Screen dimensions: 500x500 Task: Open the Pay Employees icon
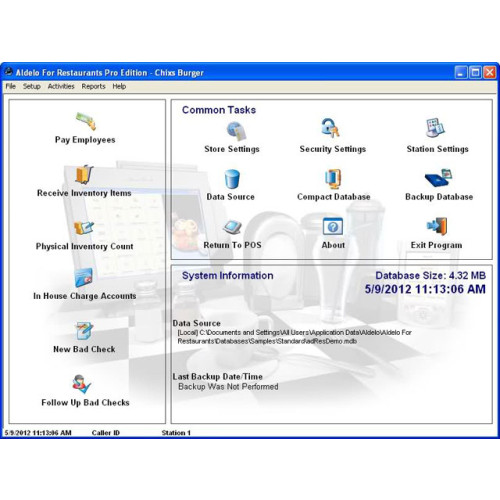tap(86, 121)
